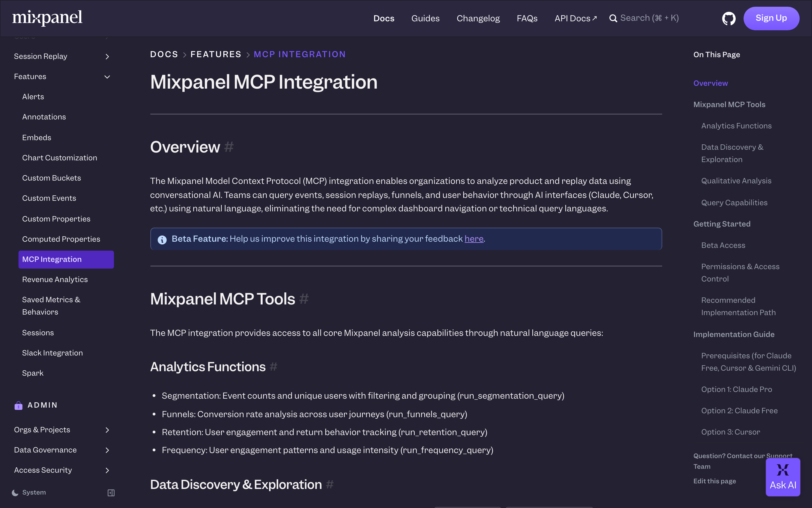Image resolution: width=812 pixels, height=508 pixels.
Task: Collapse sidebar using the panel icon
Action: (x=111, y=493)
